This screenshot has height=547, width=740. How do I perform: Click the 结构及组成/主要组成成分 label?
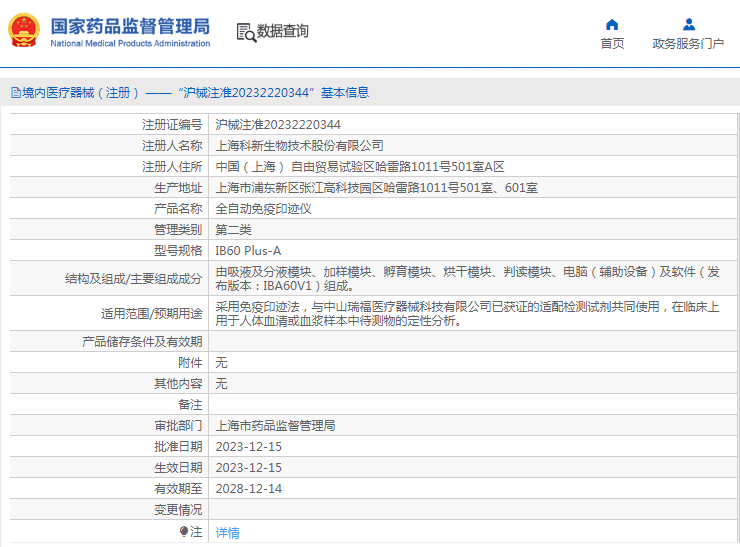(134, 278)
